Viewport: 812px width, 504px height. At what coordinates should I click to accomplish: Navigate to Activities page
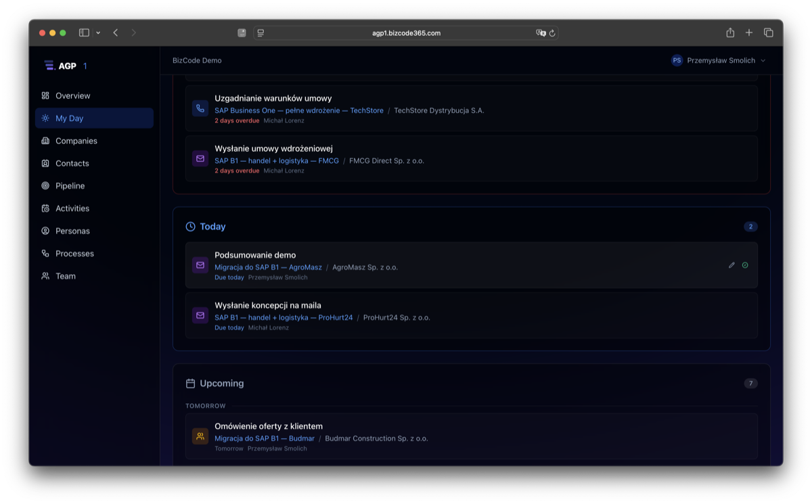[x=72, y=208]
